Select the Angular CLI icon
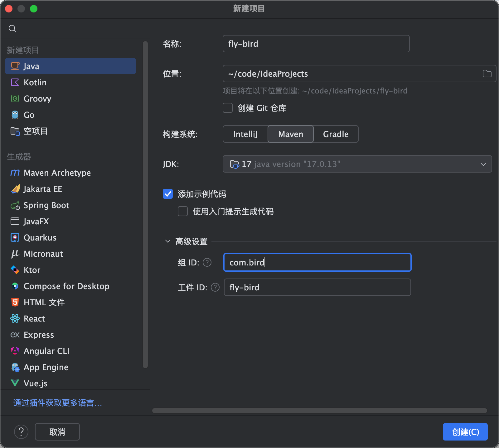This screenshot has width=499, height=448. (x=15, y=351)
